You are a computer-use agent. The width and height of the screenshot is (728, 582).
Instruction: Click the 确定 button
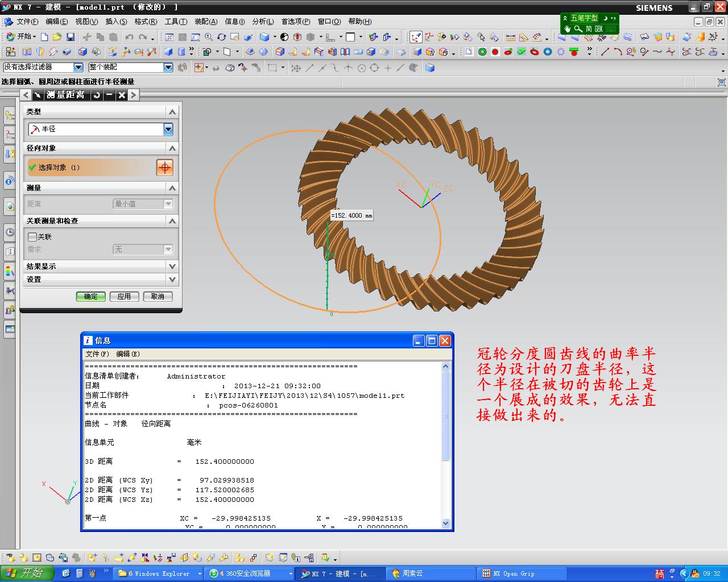(x=91, y=297)
